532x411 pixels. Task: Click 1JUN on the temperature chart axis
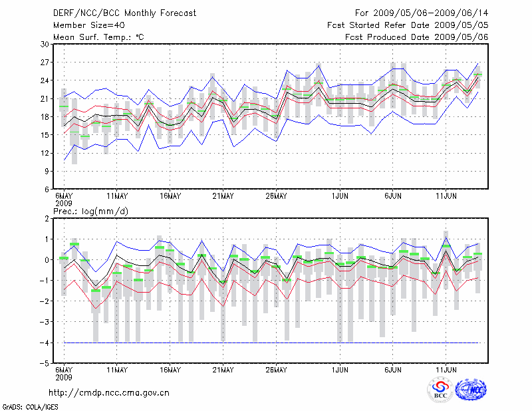pyautogui.click(x=340, y=196)
